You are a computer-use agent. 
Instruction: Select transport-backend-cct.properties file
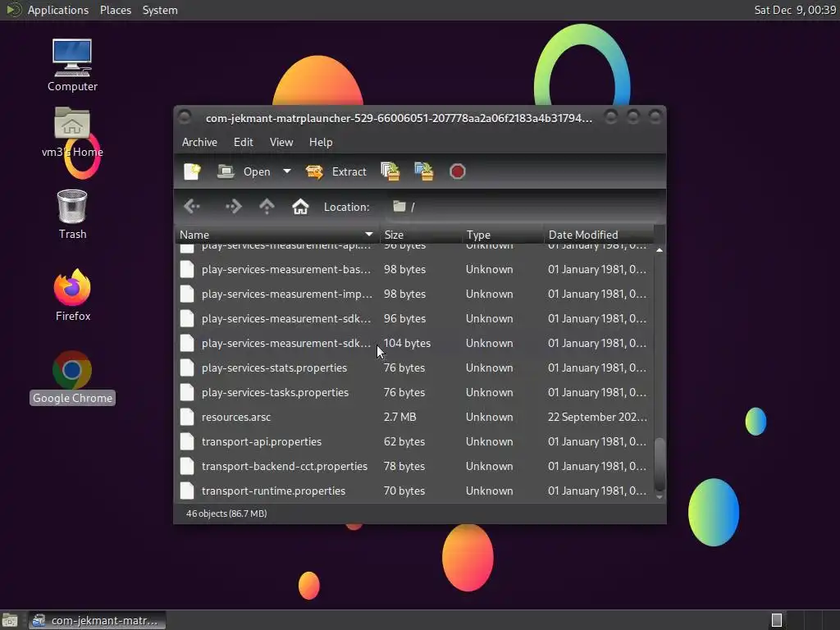(x=413, y=466)
